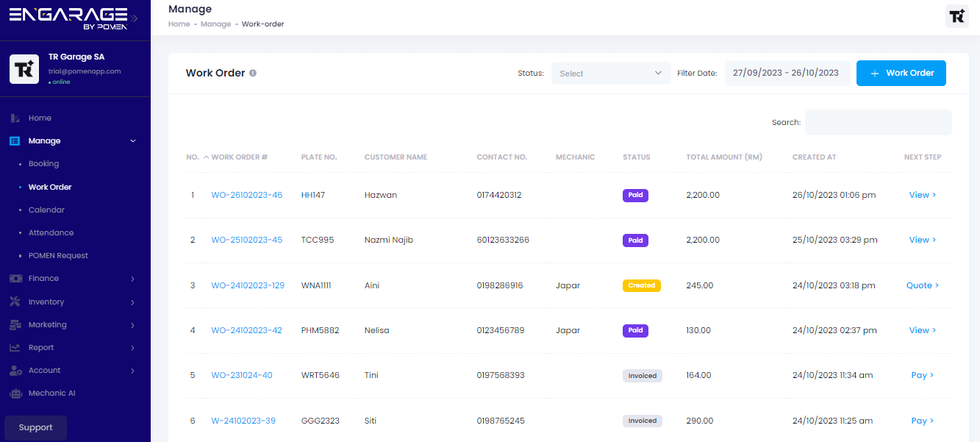
Task: Click Quote next step for Aini
Action: tap(922, 285)
